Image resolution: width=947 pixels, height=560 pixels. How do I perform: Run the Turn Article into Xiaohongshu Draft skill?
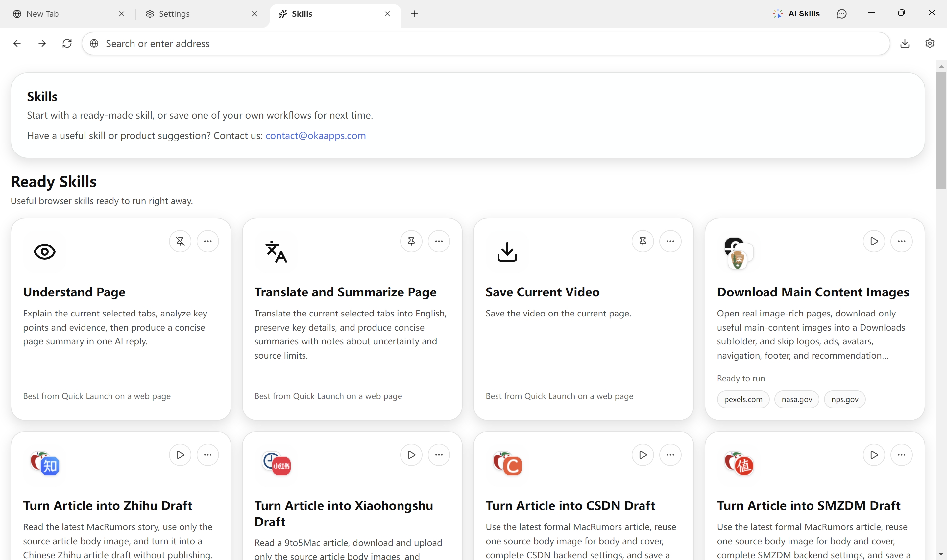(411, 455)
